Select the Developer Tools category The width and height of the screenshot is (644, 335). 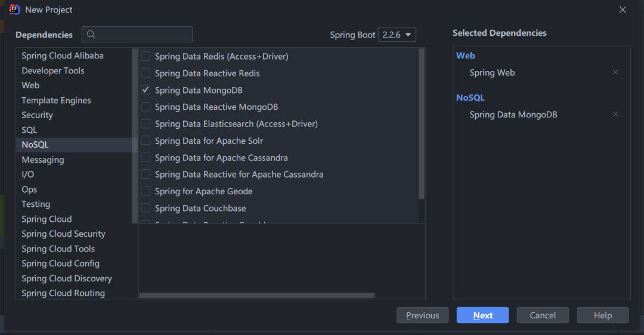pos(53,70)
